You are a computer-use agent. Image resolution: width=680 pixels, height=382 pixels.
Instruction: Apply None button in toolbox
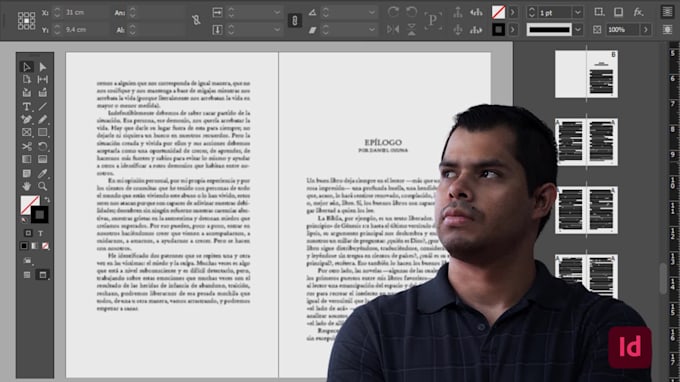(x=45, y=246)
